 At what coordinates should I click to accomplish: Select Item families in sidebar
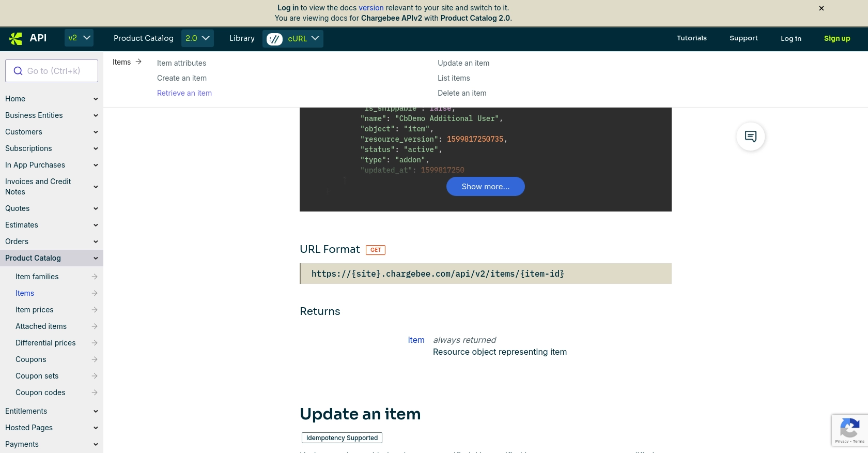(37, 277)
